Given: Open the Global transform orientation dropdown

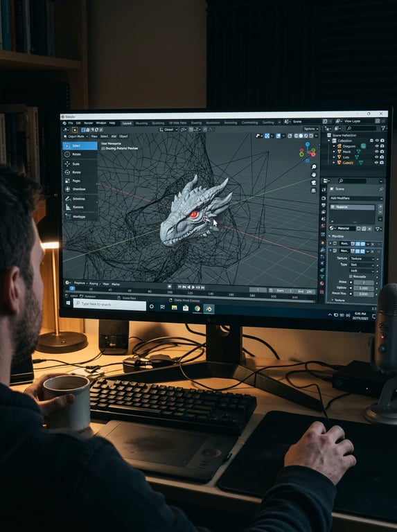Looking at the screenshot, I should pyautogui.click(x=168, y=130).
